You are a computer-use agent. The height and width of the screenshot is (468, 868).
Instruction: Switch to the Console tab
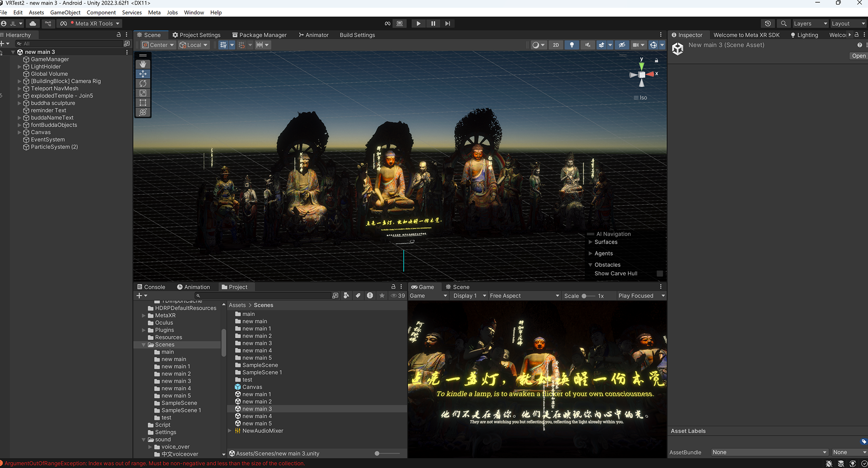(151, 287)
